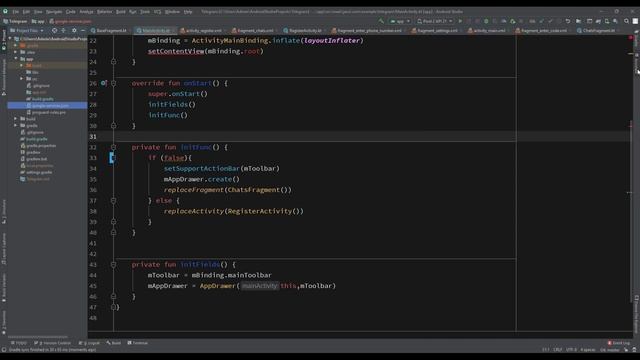Fold the initFunc function at line 32
The width and height of the screenshot is (640, 360).
[x=113, y=147]
